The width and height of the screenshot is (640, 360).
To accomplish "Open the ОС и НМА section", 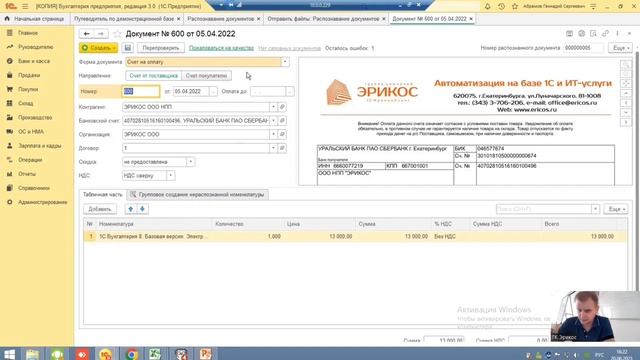I will pyautogui.click(x=31, y=131).
